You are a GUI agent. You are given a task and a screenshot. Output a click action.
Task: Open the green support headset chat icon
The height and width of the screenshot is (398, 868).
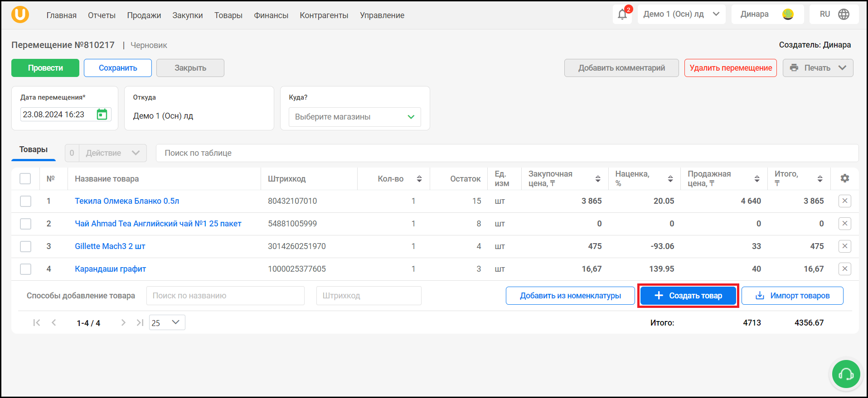tap(846, 374)
